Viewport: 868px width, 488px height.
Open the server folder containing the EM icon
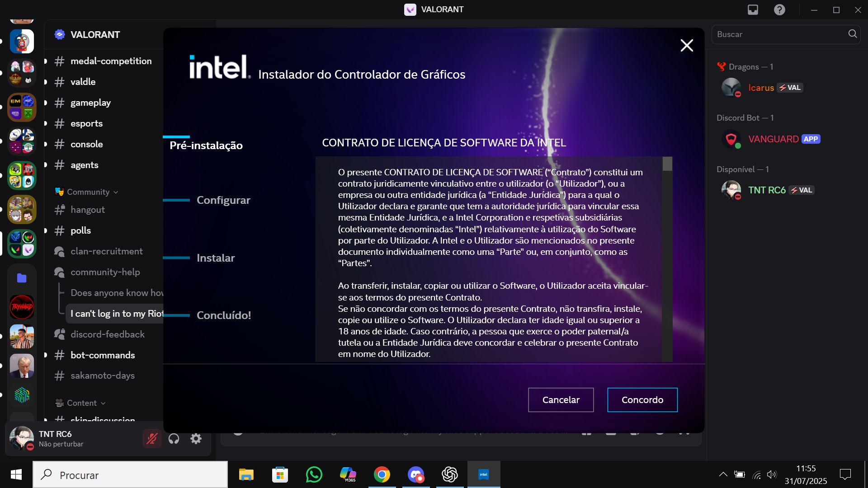22,107
